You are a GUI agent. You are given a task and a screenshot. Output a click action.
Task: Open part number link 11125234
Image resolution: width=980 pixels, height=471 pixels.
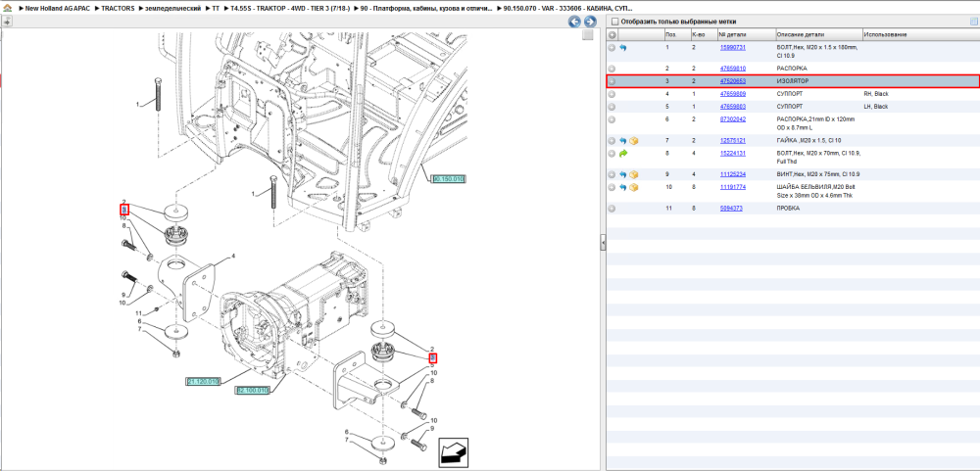[732, 174]
